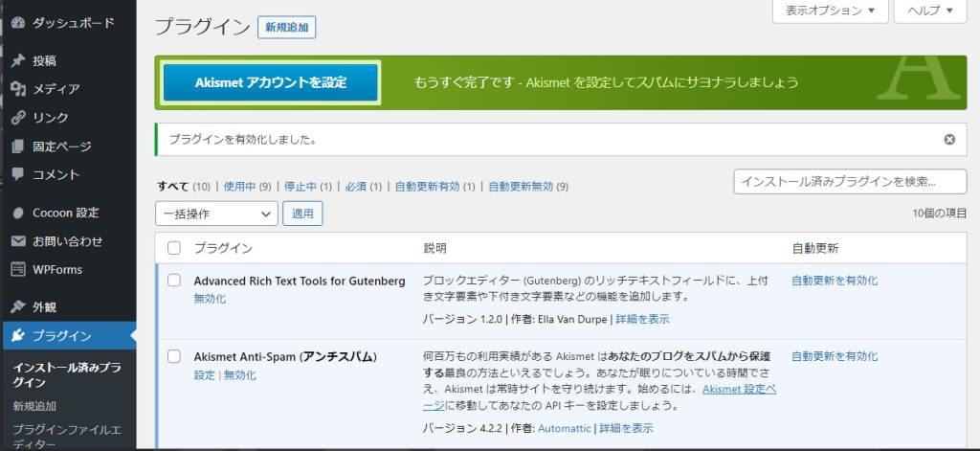
Task: Expand the 表示オプション screen options panel
Action: click(x=830, y=11)
